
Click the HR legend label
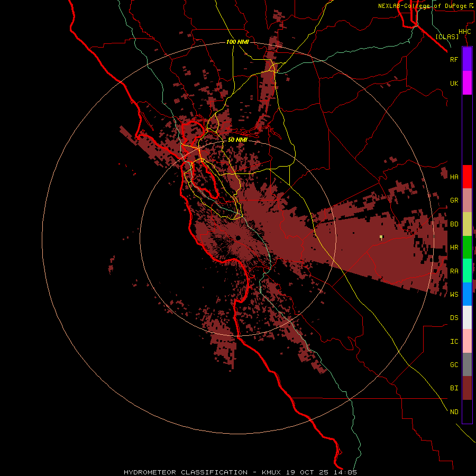454,248
